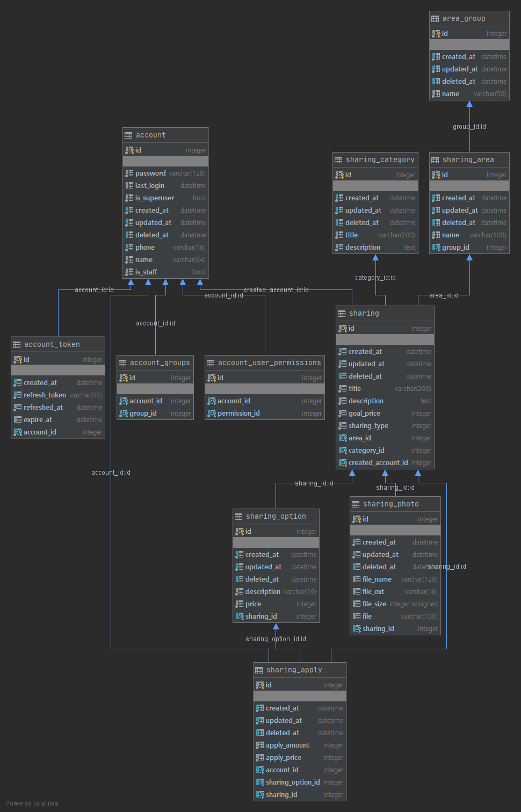Click the group_id:id relationship label
The height and width of the screenshot is (812, 521).
469,127
